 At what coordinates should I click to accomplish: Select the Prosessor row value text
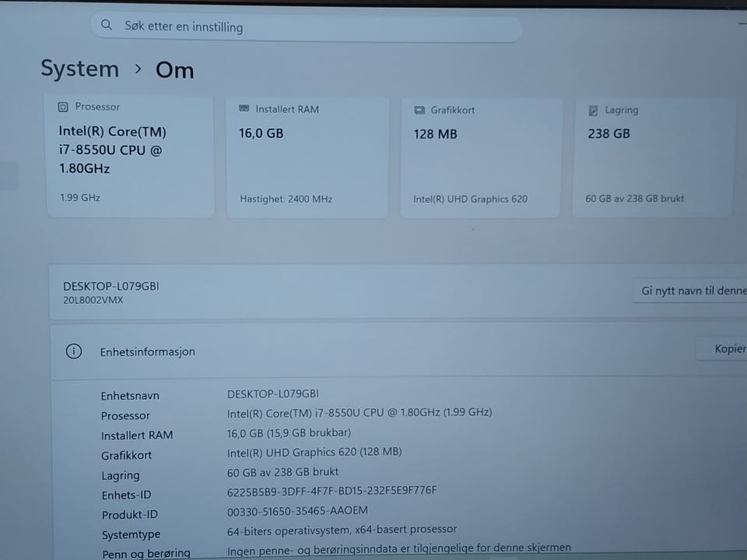pos(359,412)
